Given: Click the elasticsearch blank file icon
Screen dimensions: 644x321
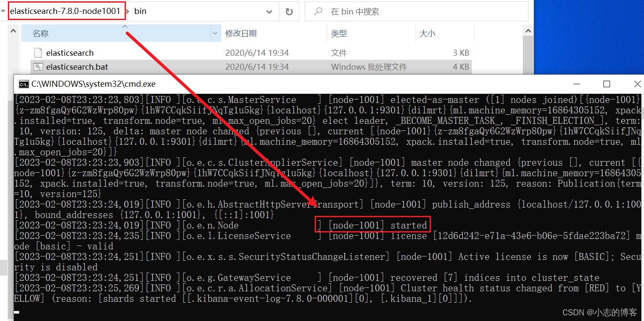Looking at the screenshot, I should coord(38,53).
